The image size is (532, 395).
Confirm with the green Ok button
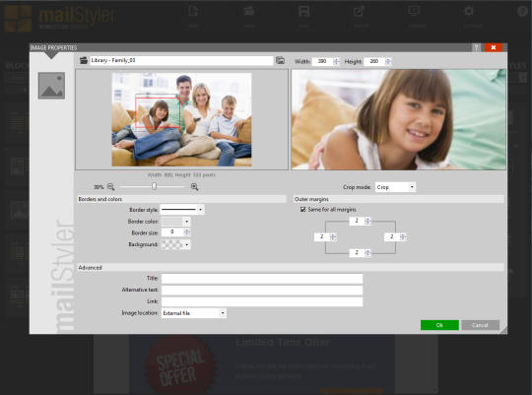coord(439,325)
